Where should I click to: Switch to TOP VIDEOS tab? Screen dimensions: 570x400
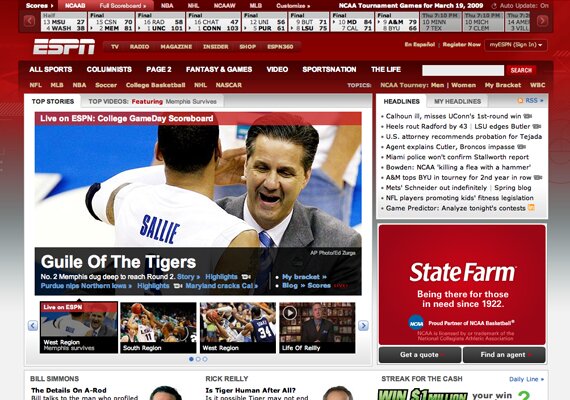coord(152,101)
